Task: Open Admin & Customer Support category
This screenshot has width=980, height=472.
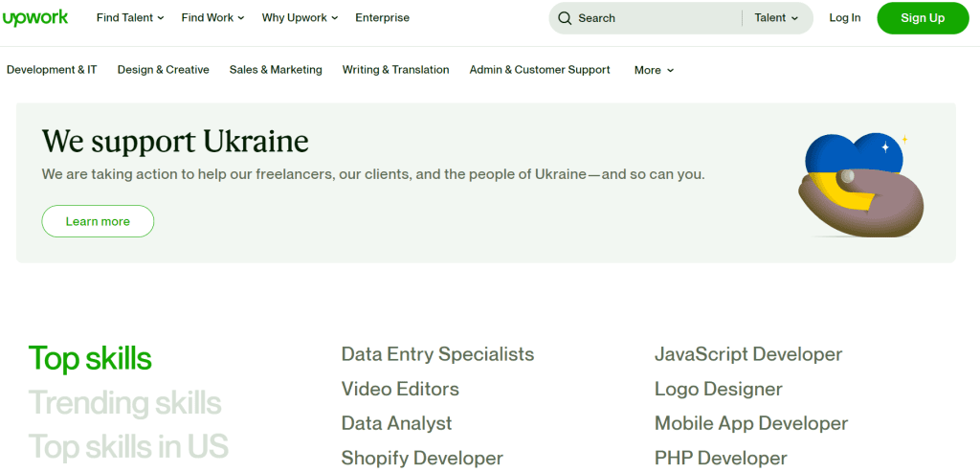Action: click(x=539, y=70)
